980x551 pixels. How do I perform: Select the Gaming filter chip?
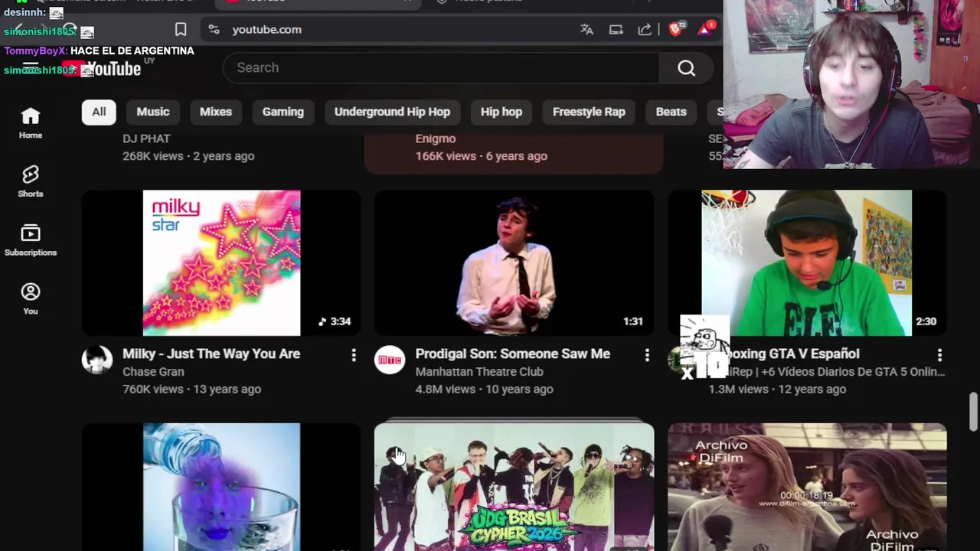pyautogui.click(x=283, y=112)
